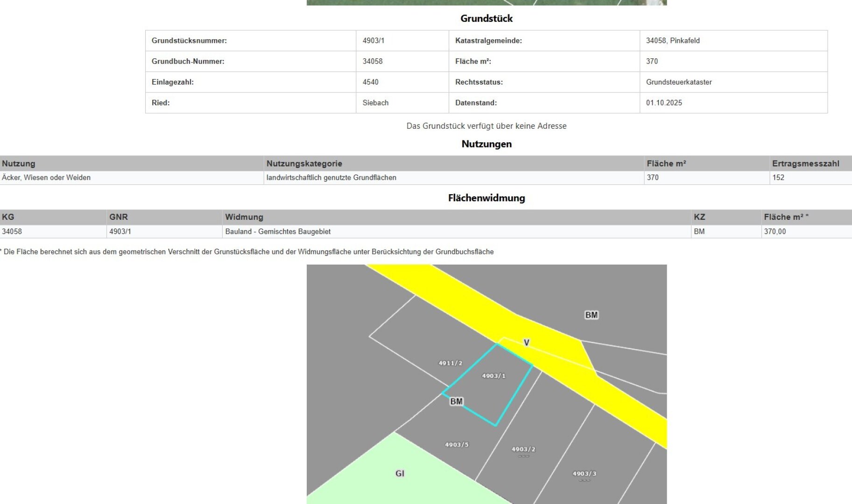852x504 pixels.
Task: Click the Einlagezahl value 4540
Action: point(369,82)
